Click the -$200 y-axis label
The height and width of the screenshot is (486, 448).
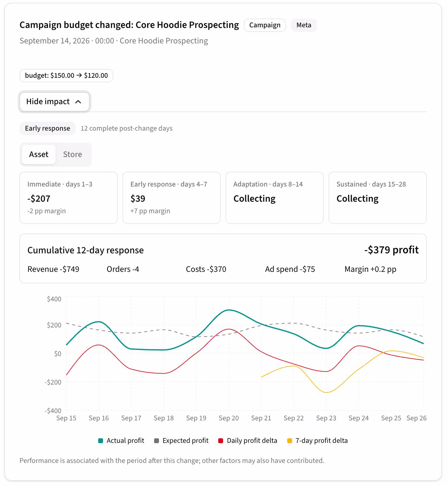[x=53, y=382]
